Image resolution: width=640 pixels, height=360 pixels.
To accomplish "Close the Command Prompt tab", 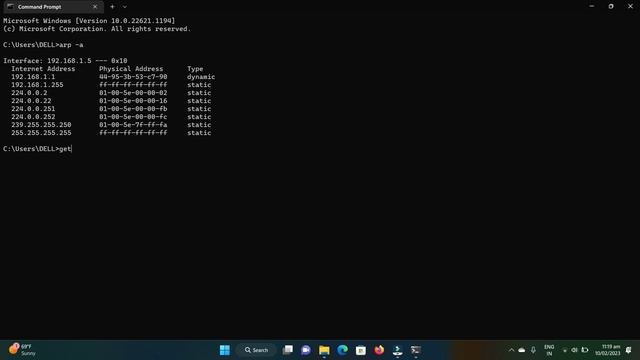I will tap(95, 7).
